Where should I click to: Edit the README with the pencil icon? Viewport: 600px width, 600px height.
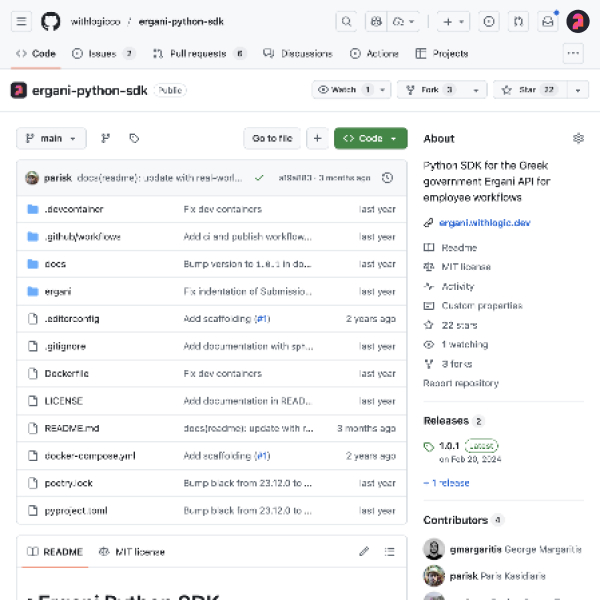click(x=364, y=551)
